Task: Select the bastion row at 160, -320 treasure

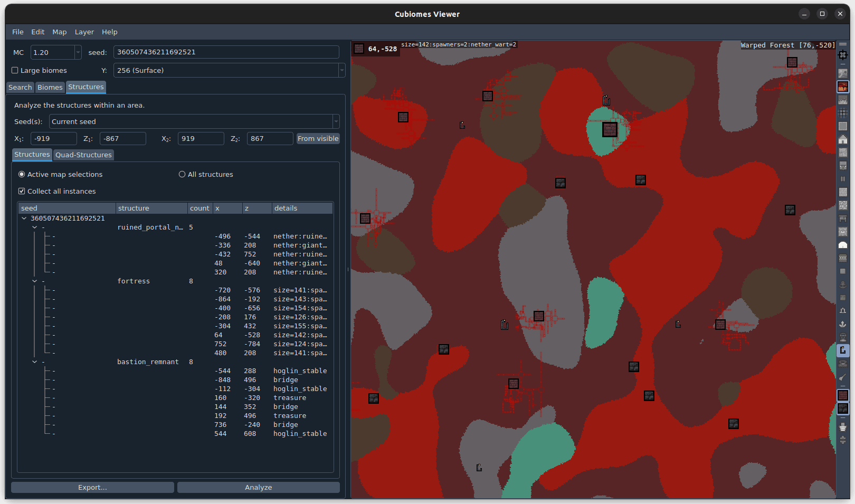Action: (x=176, y=397)
